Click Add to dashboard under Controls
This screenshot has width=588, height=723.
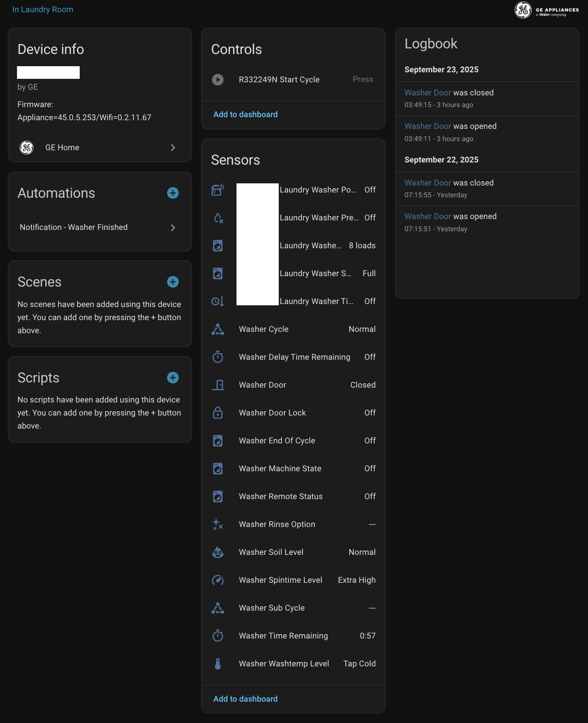[245, 115]
